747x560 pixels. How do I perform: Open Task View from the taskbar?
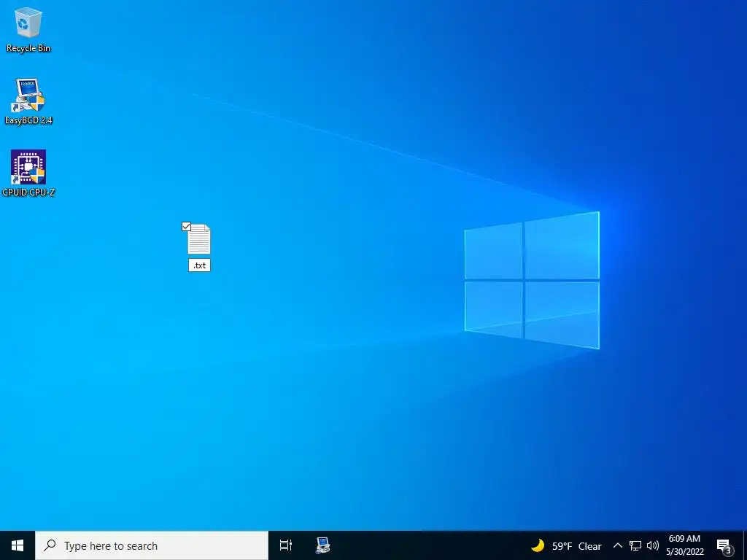pos(285,545)
